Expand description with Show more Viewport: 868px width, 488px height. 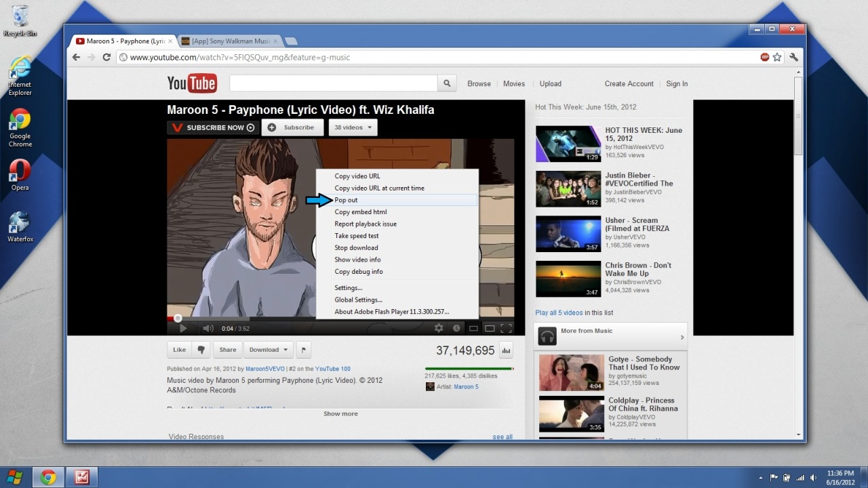340,413
